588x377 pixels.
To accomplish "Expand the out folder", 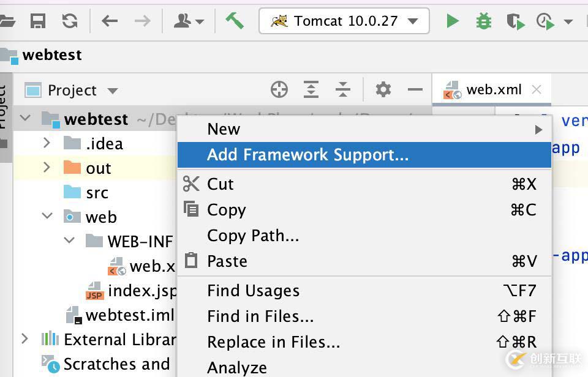I will pos(47,167).
